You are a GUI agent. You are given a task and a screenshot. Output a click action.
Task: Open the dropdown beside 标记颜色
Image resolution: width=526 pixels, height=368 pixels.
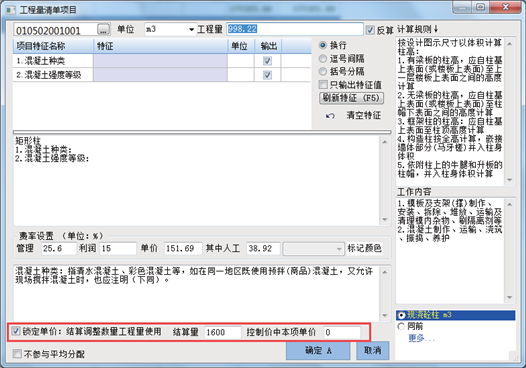(x=313, y=249)
